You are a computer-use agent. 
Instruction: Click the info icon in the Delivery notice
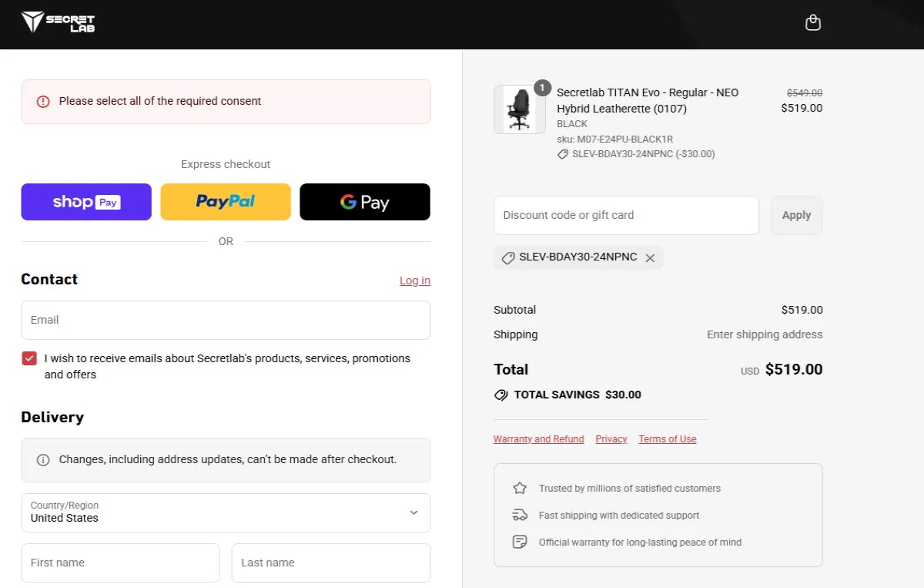pos(42,460)
